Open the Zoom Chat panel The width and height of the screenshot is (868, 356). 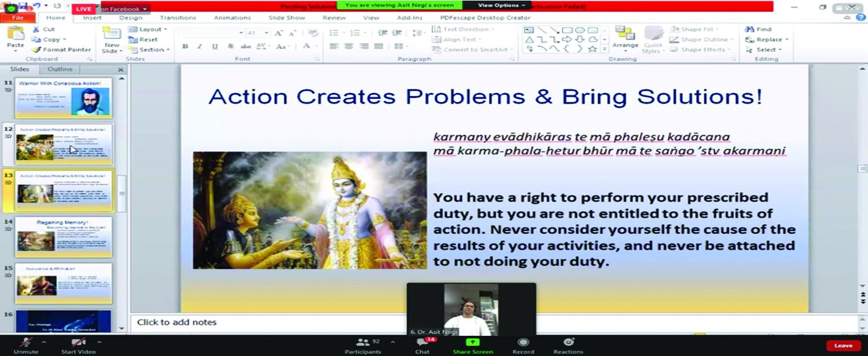(422, 344)
